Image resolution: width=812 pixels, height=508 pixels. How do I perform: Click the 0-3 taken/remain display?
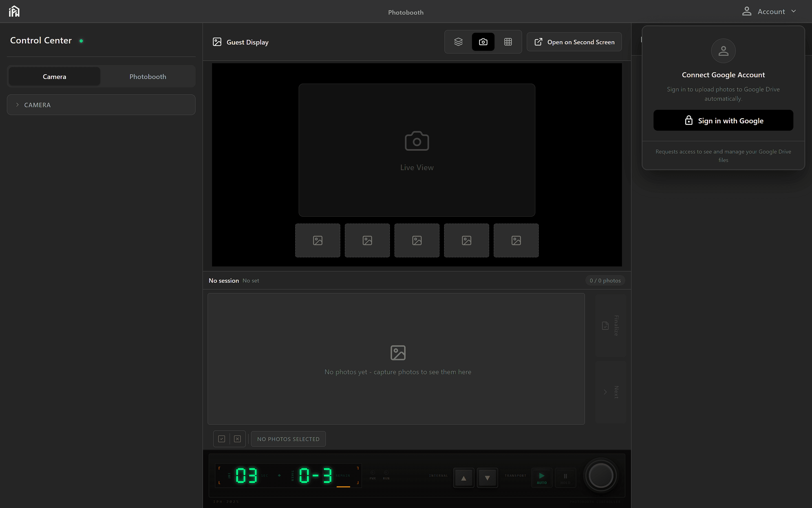coord(315,476)
